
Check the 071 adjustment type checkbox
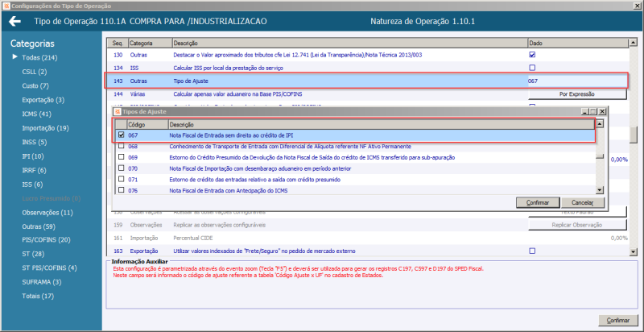tap(122, 179)
